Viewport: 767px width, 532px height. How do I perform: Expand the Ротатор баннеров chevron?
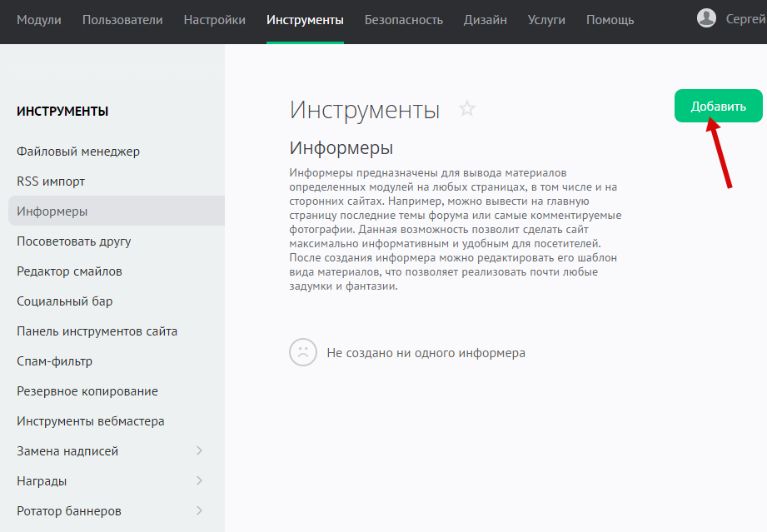pyautogui.click(x=199, y=511)
